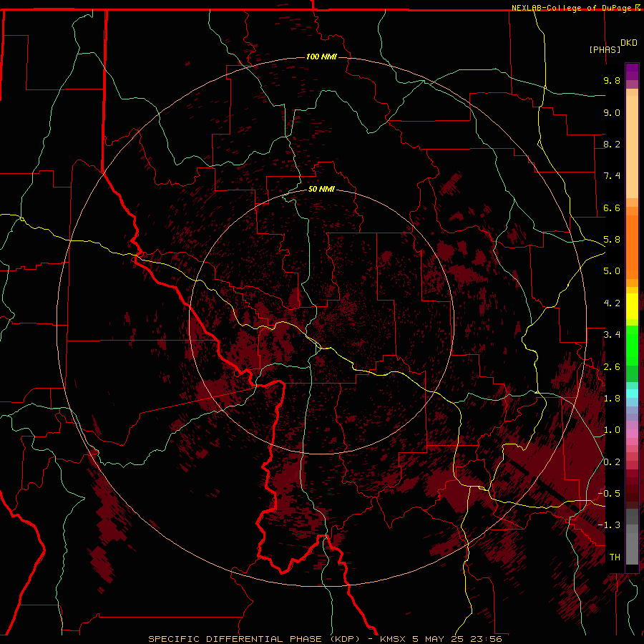Click the DKD unit label above colorbar
Image resolution: width=644 pixels, height=644 pixels.
[x=629, y=43]
